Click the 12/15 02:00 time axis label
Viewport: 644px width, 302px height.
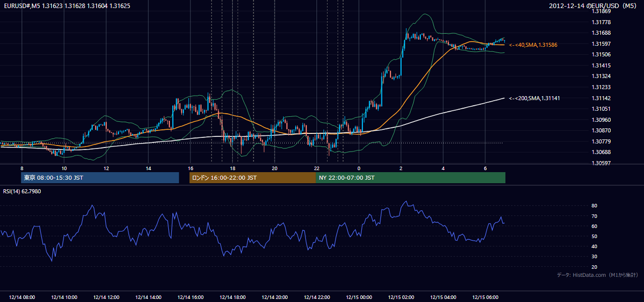[401, 297]
